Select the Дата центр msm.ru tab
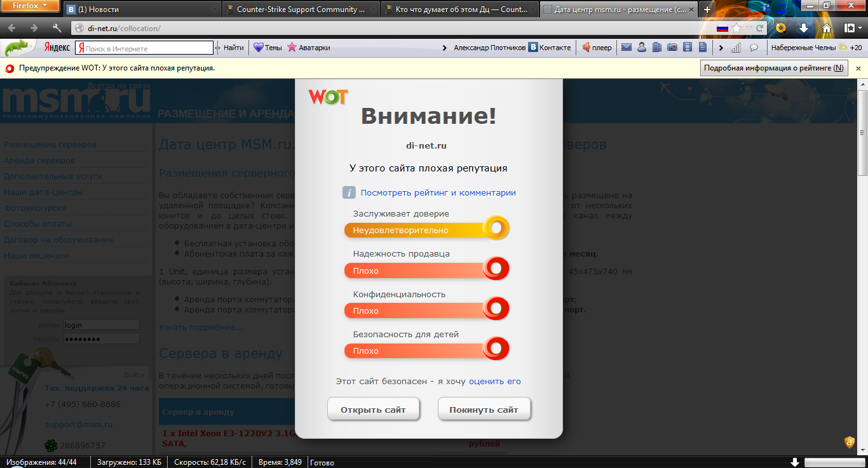Image resolution: width=868 pixels, height=468 pixels. pyautogui.click(x=619, y=10)
